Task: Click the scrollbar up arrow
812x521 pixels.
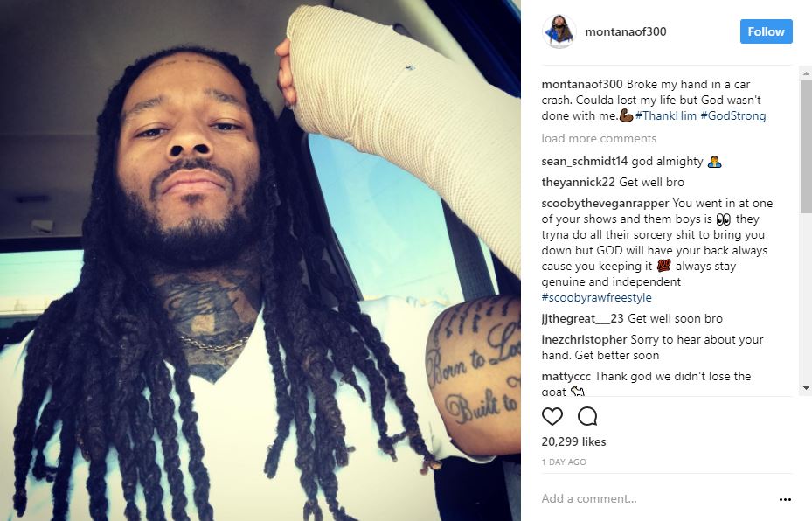Action: click(x=806, y=73)
